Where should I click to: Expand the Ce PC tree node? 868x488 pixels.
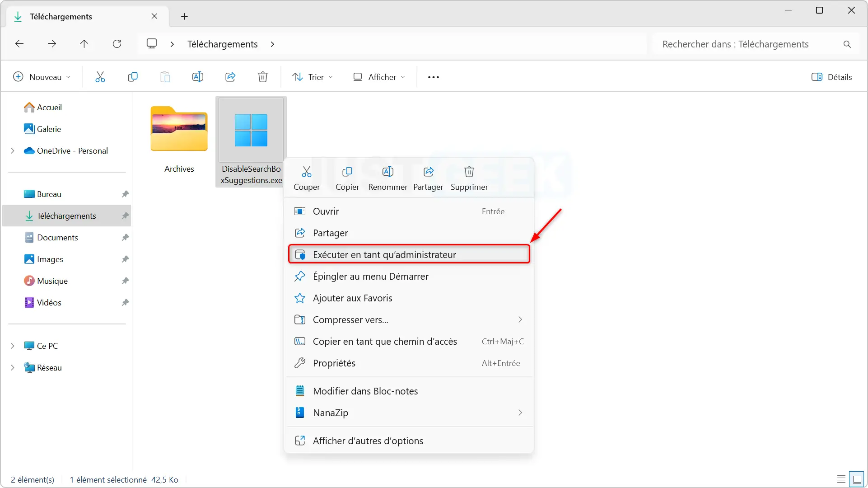click(13, 346)
